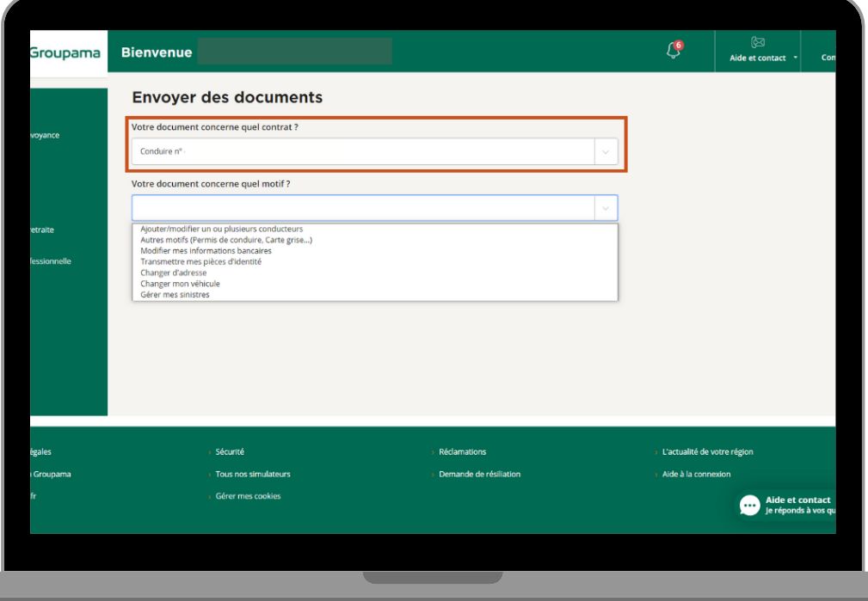This screenshot has width=868, height=601.
Task: Expand the Aide et contact header menu arrow
Action: pos(796,58)
